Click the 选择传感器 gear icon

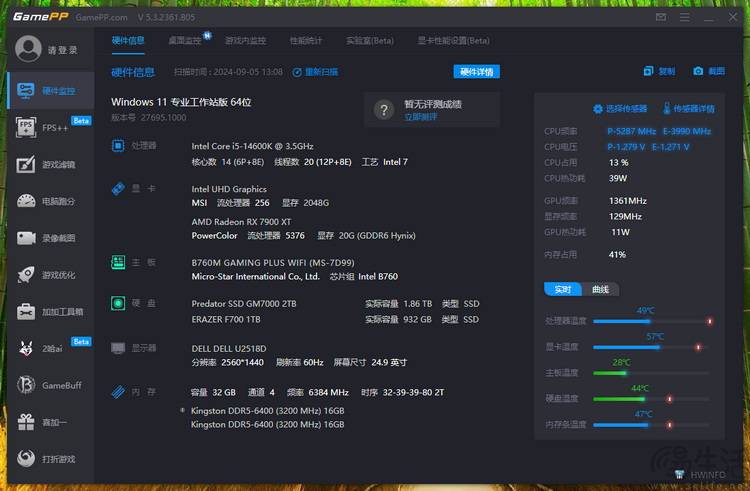(x=598, y=109)
